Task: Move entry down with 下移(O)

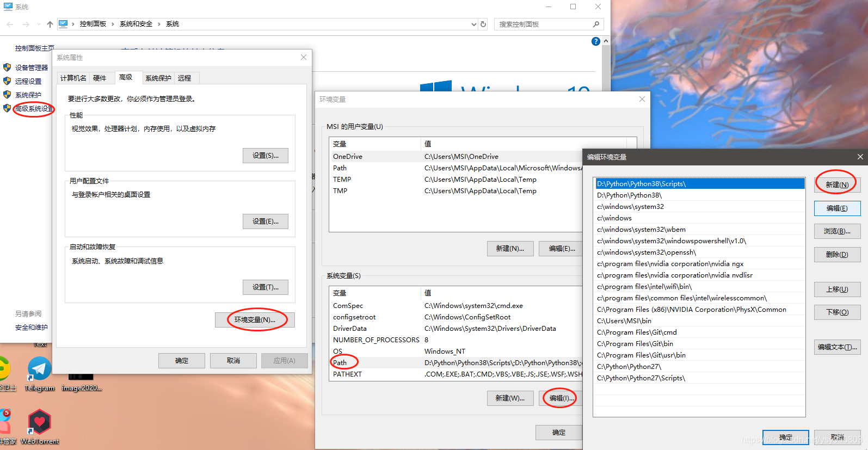Action: coord(837,312)
